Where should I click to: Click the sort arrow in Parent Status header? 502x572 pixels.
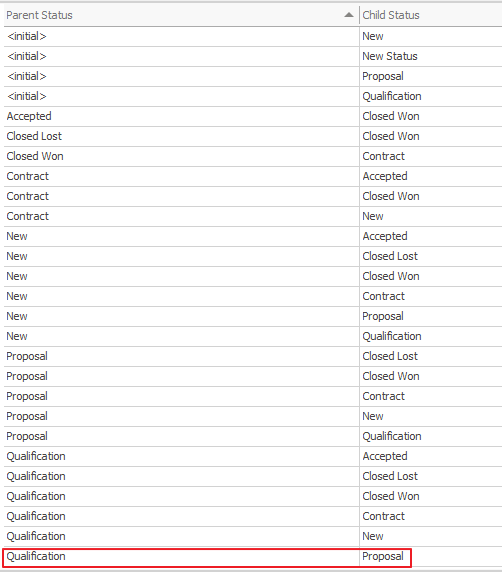click(349, 15)
